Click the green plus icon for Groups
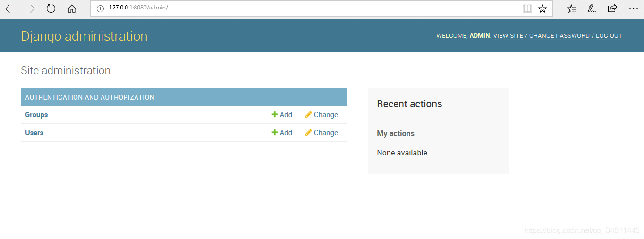The image size is (644, 239). (275, 114)
